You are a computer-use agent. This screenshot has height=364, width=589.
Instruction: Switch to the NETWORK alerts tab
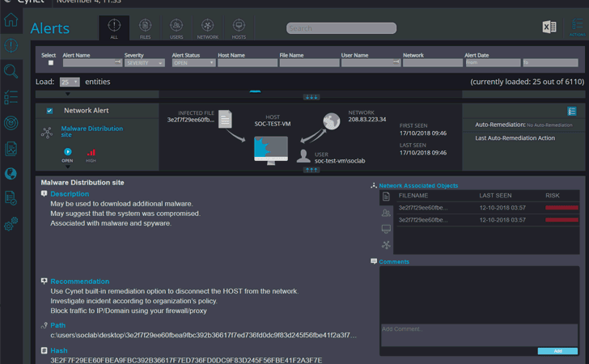207,28
